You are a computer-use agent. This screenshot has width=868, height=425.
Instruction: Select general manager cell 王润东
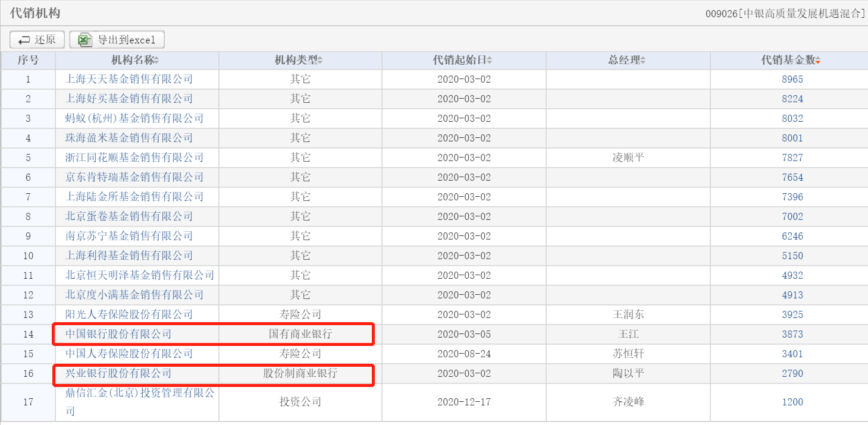(x=628, y=314)
